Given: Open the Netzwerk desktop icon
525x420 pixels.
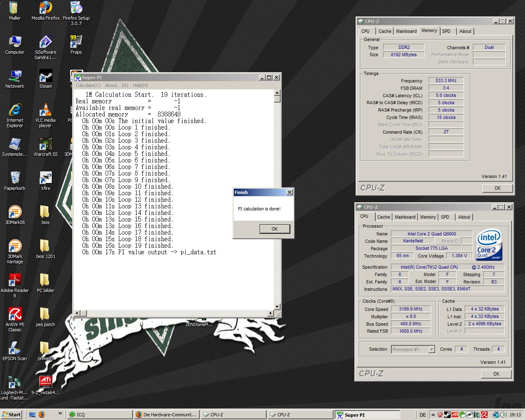Looking at the screenshot, I should pos(15,79).
